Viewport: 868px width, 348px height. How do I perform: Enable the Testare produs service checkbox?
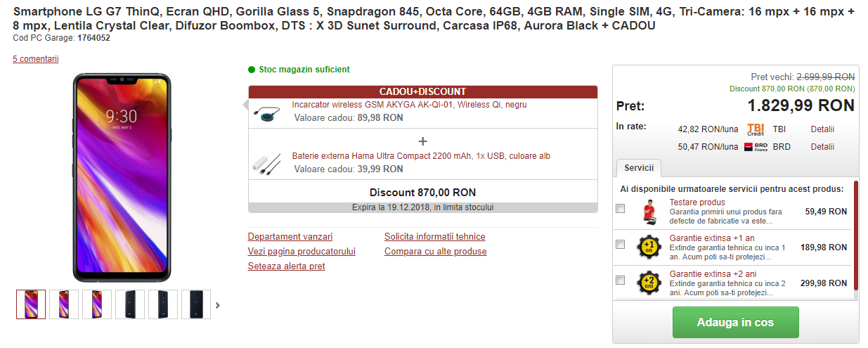tap(620, 209)
